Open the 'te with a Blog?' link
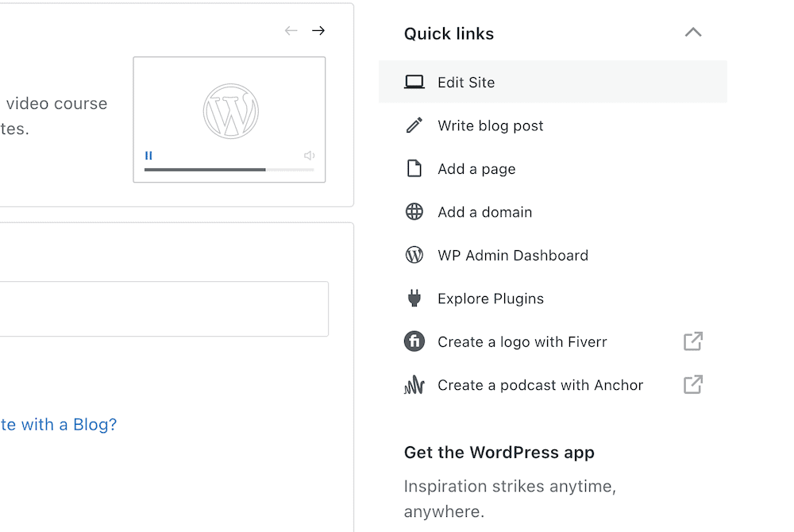This screenshot has height=532, width=794. point(57,424)
